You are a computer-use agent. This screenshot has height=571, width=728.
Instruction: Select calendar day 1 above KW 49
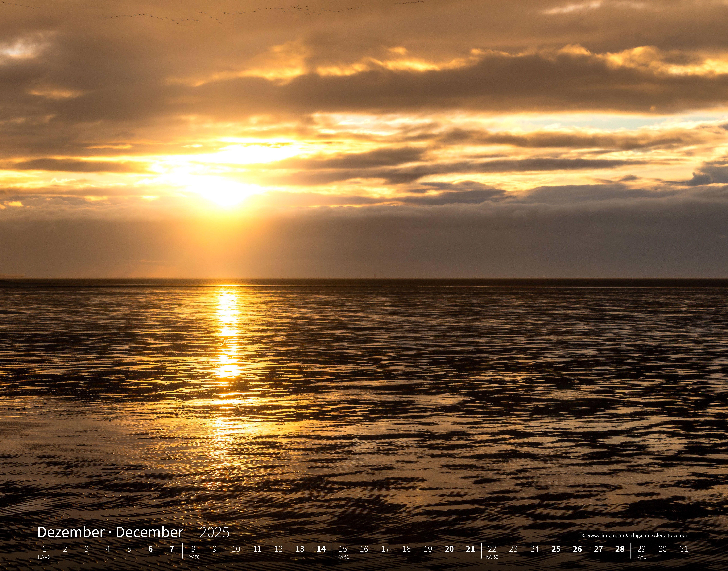(x=44, y=549)
